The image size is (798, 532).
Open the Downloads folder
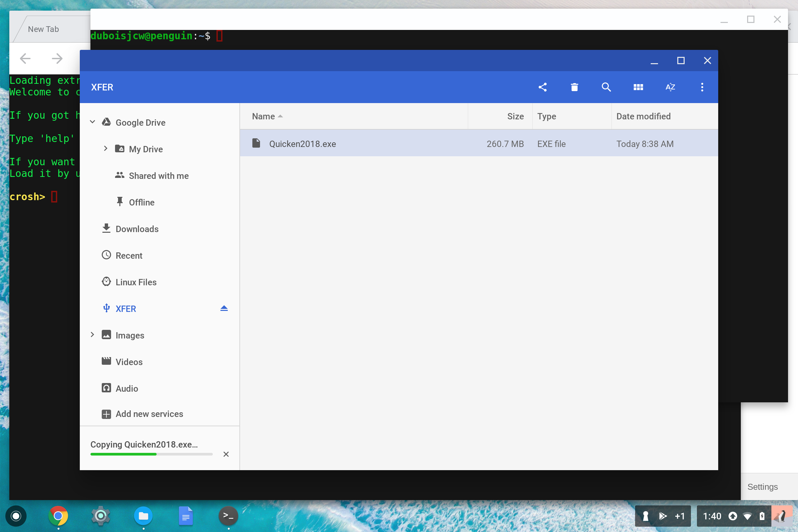click(x=137, y=229)
